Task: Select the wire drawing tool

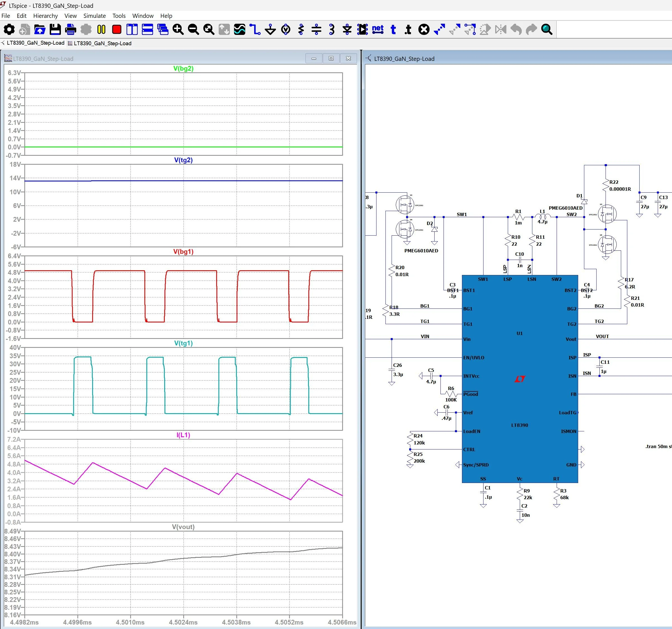Action: pyautogui.click(x=255, y=30)
